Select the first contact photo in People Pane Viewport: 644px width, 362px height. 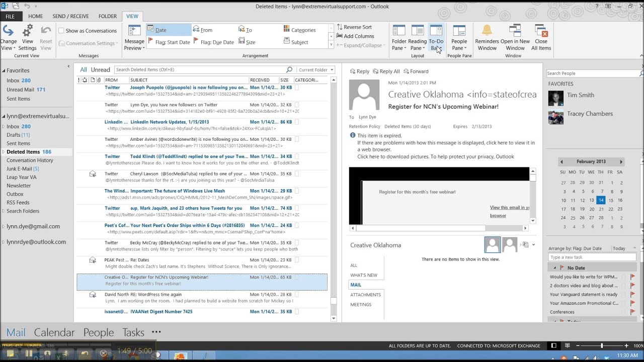(x=493, y=245)
